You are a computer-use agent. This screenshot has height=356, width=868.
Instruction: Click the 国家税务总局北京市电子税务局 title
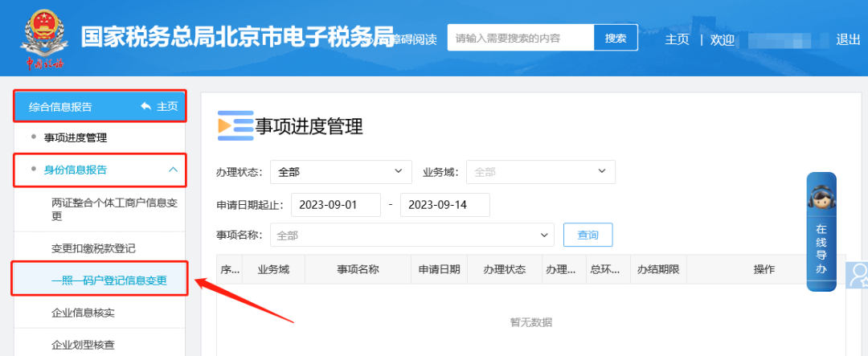(x=237, y=38)
